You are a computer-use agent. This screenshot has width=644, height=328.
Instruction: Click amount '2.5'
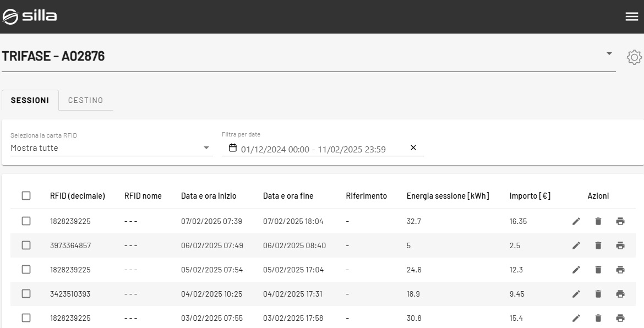(x=515, y=245)
